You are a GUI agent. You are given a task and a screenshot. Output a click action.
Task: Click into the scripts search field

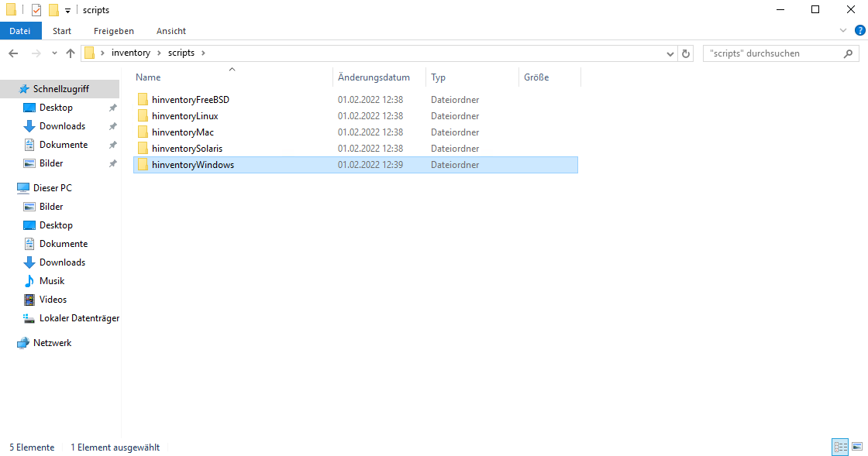(x=771, y=53)
